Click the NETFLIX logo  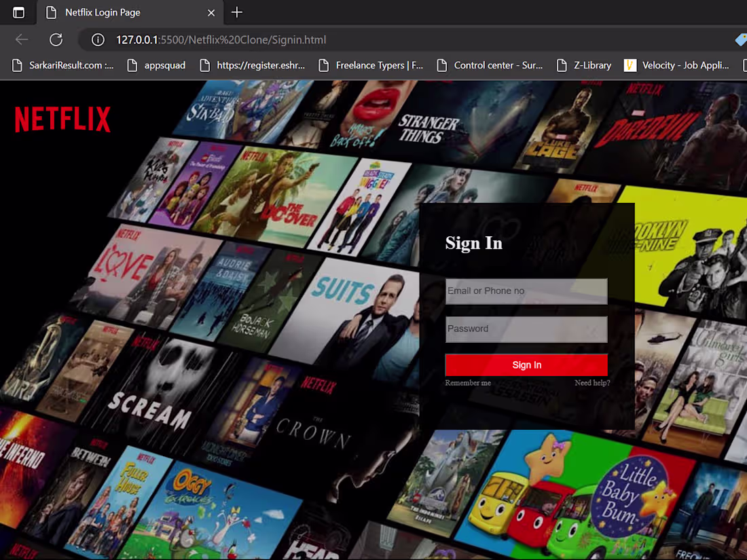coord(62,119)
